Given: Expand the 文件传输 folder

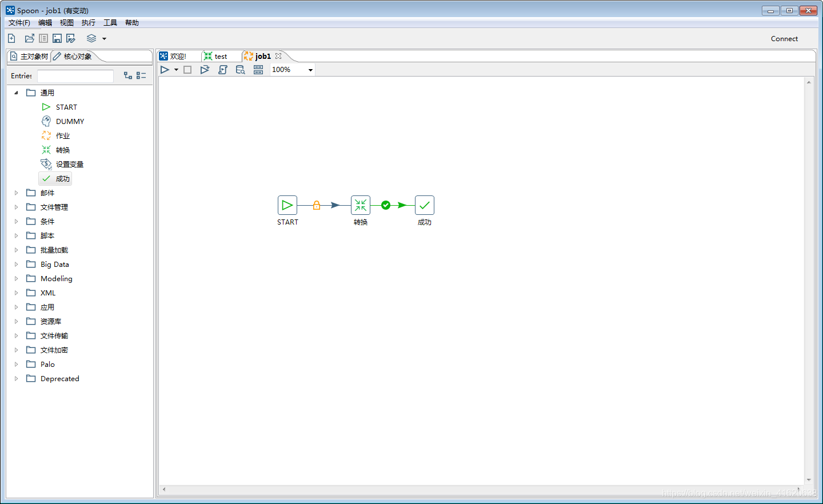Looking at the screenshot, I should click(x=16, y=335).
